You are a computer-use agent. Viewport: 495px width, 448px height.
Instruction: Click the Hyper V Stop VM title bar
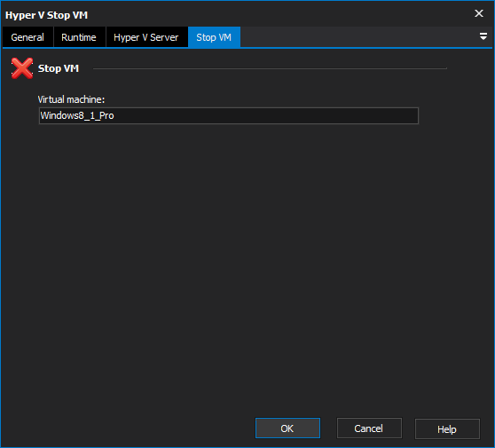pos(237,14)
